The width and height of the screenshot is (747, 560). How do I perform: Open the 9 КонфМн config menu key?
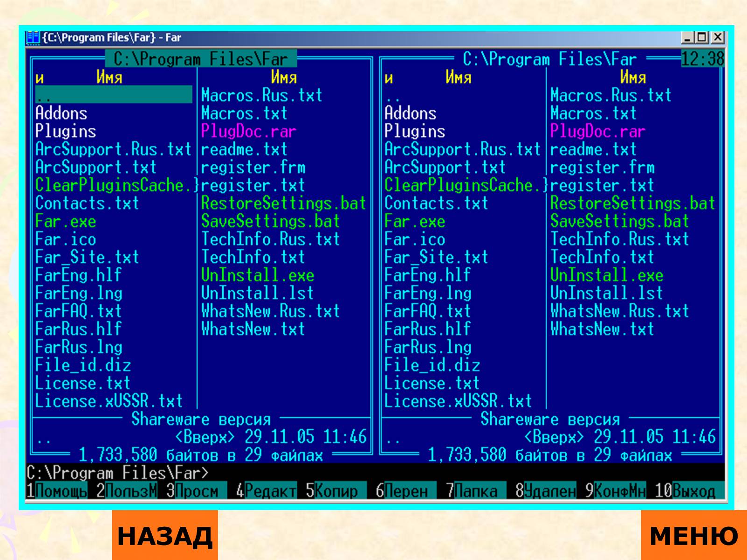point(616,491)
